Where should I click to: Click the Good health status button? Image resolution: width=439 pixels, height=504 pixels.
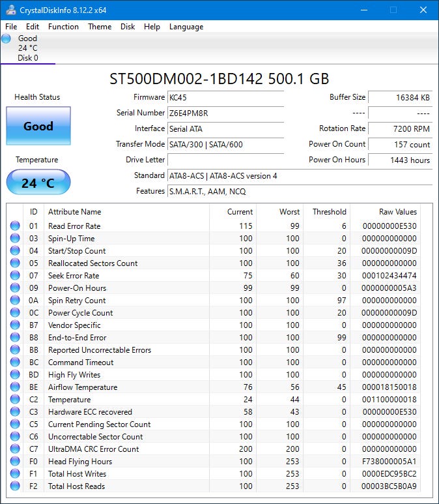click(x=38, y=126)
